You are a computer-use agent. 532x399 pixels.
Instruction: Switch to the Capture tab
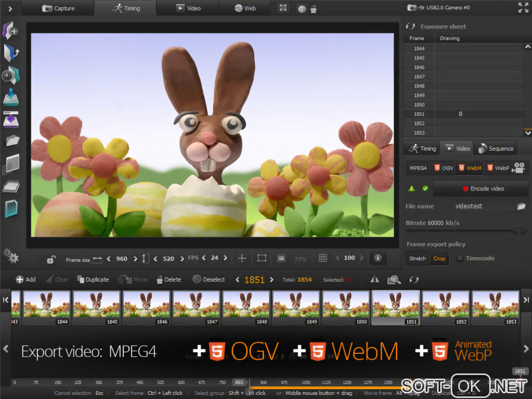tap(58, 8)
